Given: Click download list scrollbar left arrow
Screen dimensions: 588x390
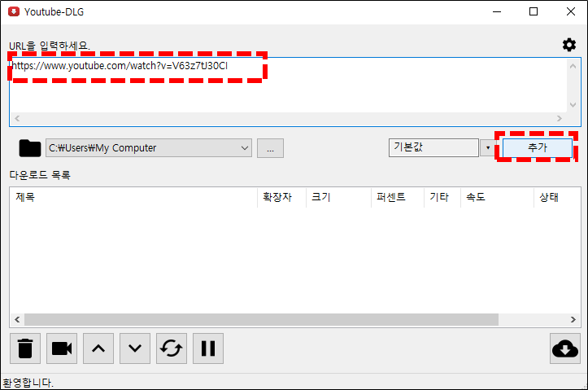Looking at the screenshot, I should (x=17, y=319).
